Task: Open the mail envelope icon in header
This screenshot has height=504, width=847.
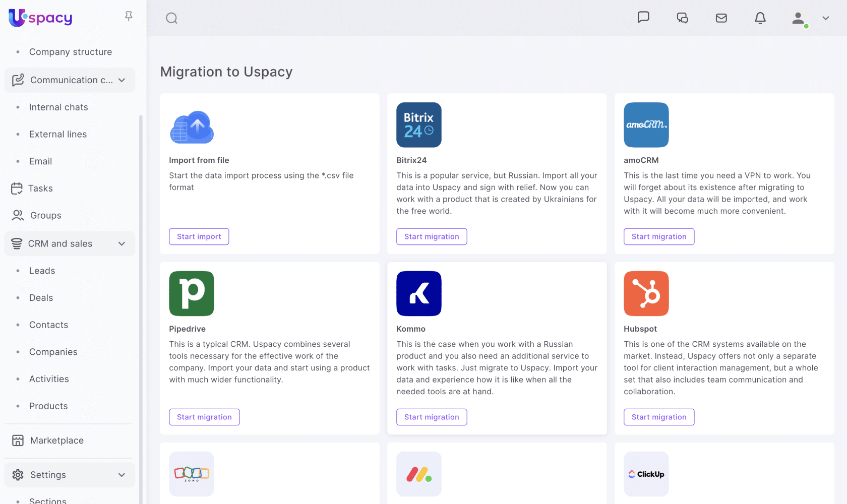Action: (x=721, y=18)
